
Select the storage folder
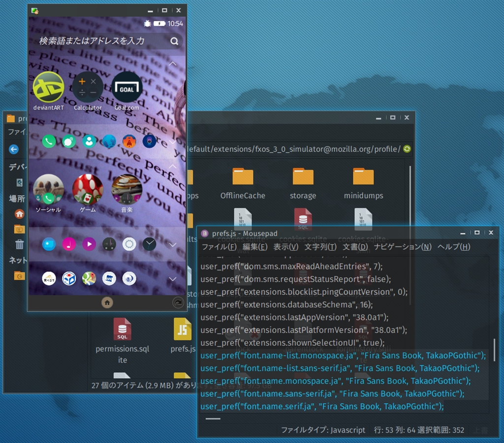303,184
